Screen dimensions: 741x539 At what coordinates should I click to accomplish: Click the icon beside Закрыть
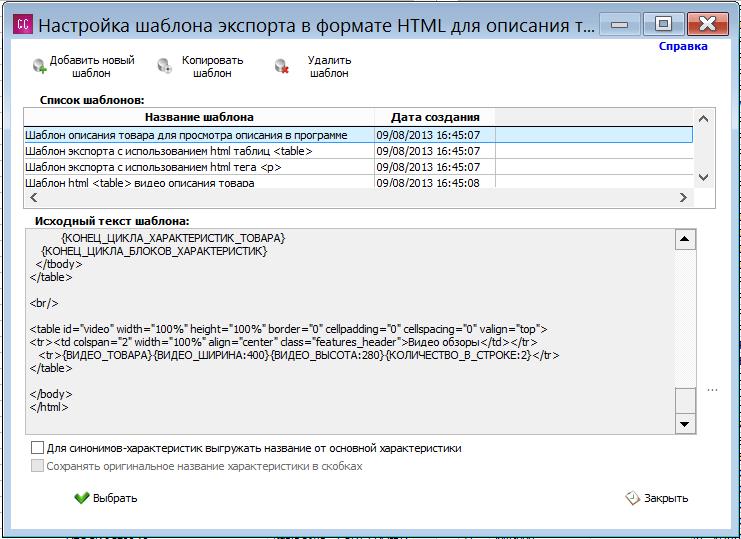pos(632,498)
